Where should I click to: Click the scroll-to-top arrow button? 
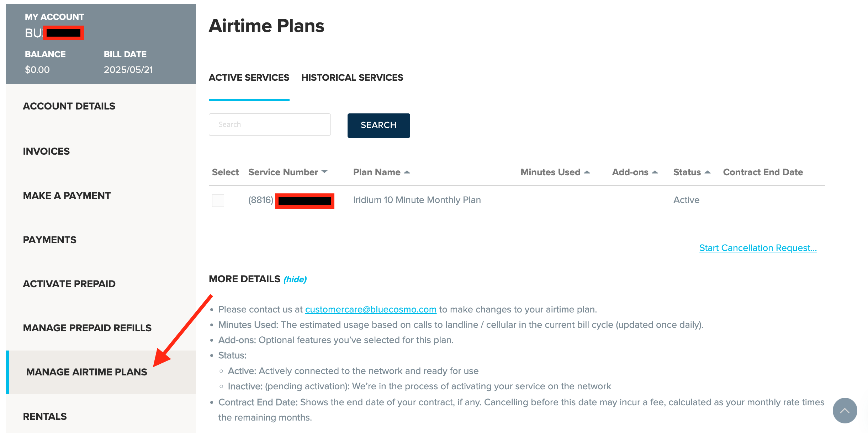click(845, 410)
